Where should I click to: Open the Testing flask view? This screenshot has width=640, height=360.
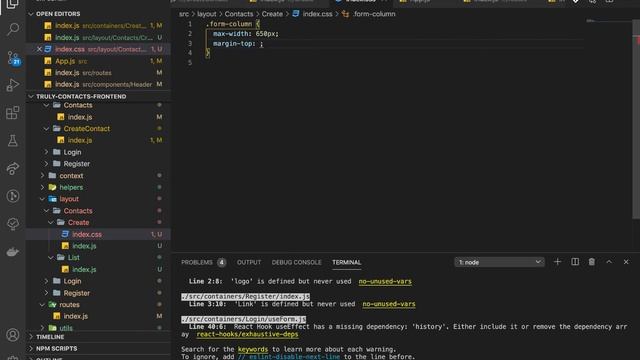pos(13,140)
